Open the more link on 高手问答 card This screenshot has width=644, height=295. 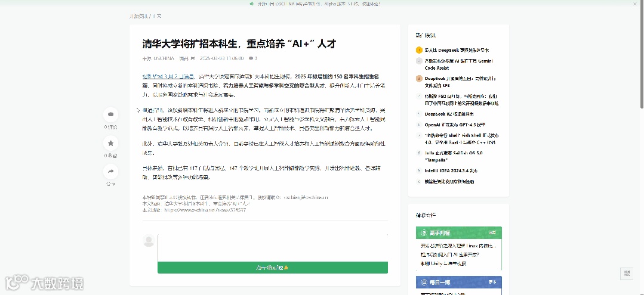492,232
